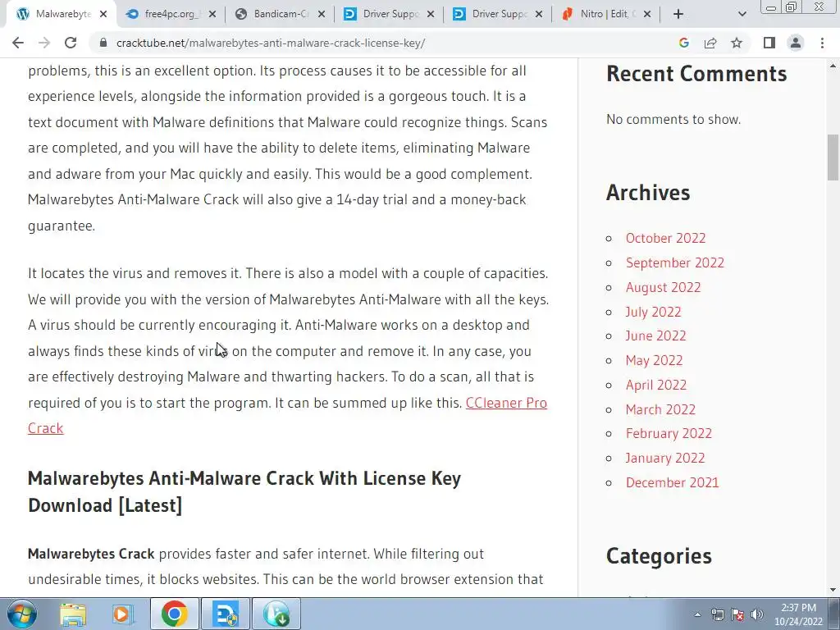840x630 pixels.
Task: Click the scrollbar up arrow
Action: (x=833, y=66)
